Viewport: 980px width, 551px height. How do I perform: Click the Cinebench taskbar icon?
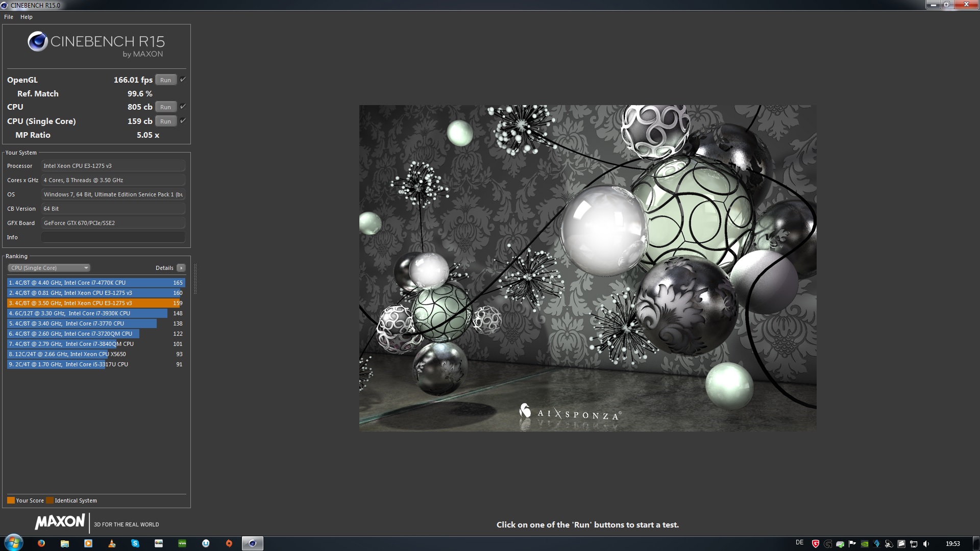[252, 543]
